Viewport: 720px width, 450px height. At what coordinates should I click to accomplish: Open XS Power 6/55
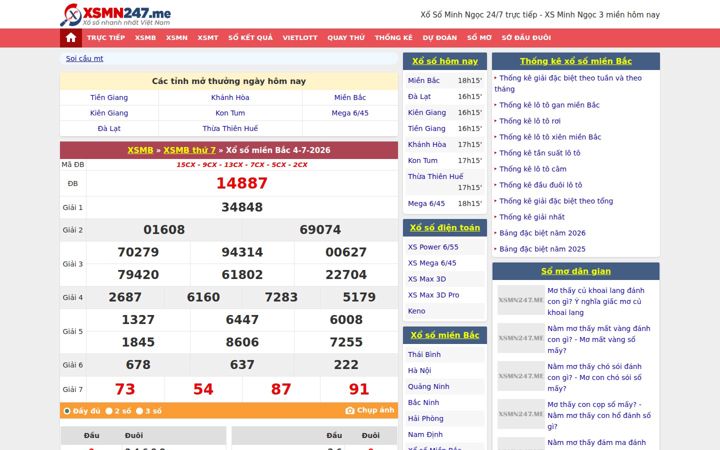pyautogui.click(x=433, y=247)
